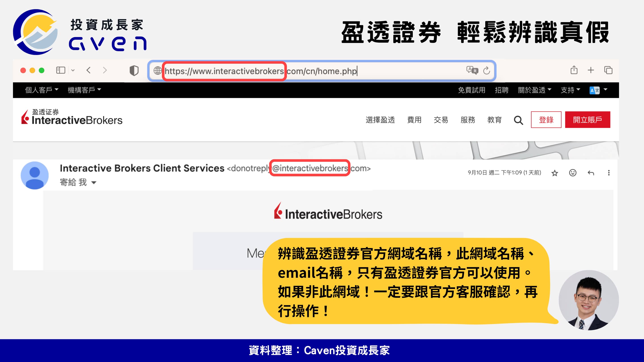Add an emoji reaction to the email
644x362 pixels.
click(x=572, y=173)
